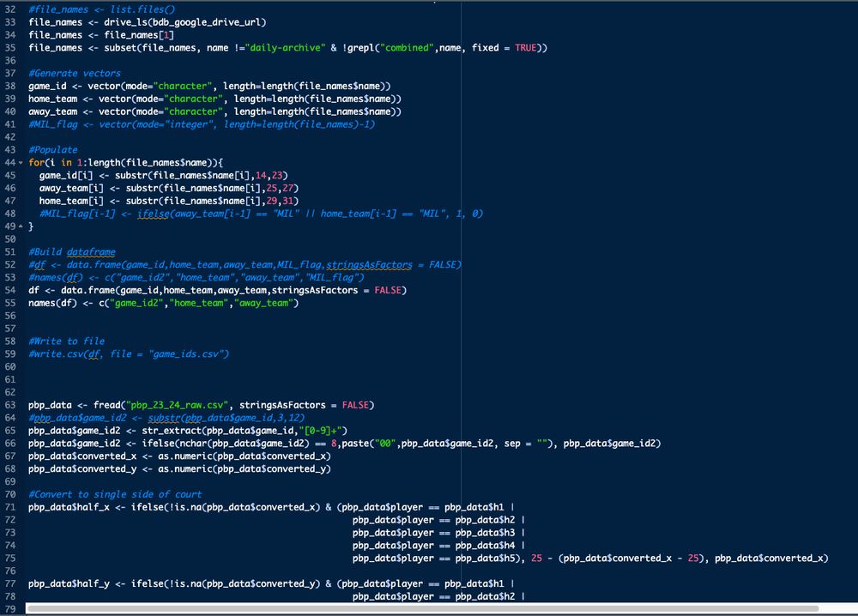Click the "00" string on line 66
Screen dimensions: 858x616
click(384, 444)
